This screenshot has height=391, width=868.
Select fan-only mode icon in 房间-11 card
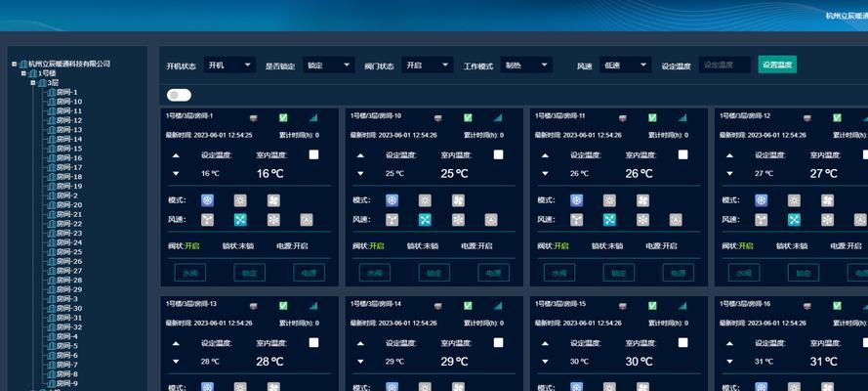643,200
